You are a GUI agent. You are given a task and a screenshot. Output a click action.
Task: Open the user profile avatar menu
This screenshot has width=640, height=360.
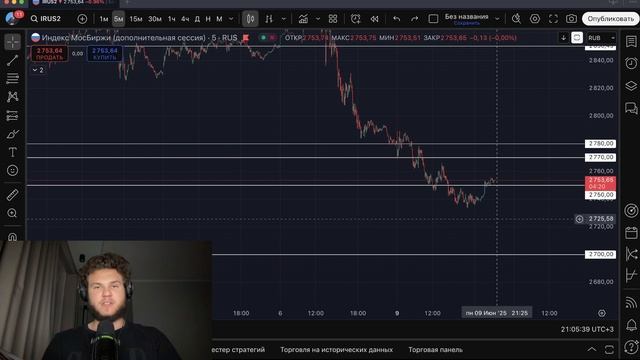pyautogui.click(x=12, y=18)
